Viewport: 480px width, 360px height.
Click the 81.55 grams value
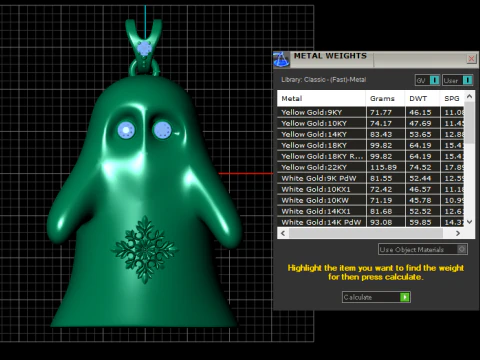(x=381, y=178)
